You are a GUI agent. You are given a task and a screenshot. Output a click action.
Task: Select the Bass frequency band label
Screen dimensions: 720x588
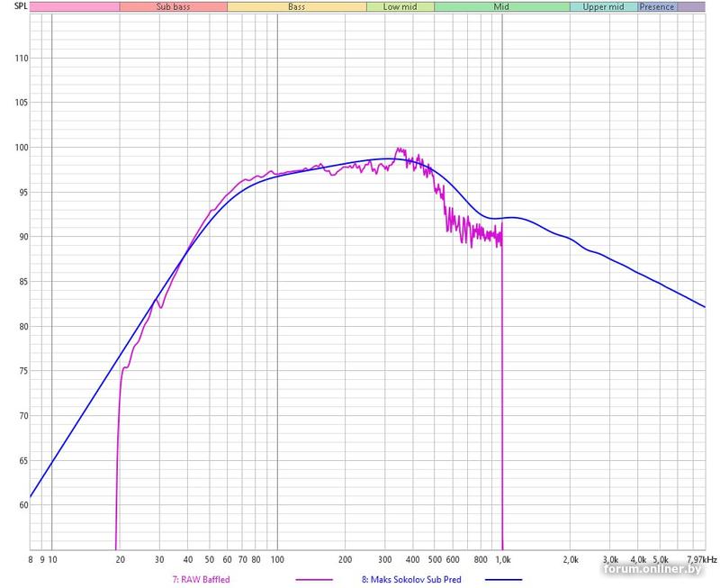coord(296,6)
